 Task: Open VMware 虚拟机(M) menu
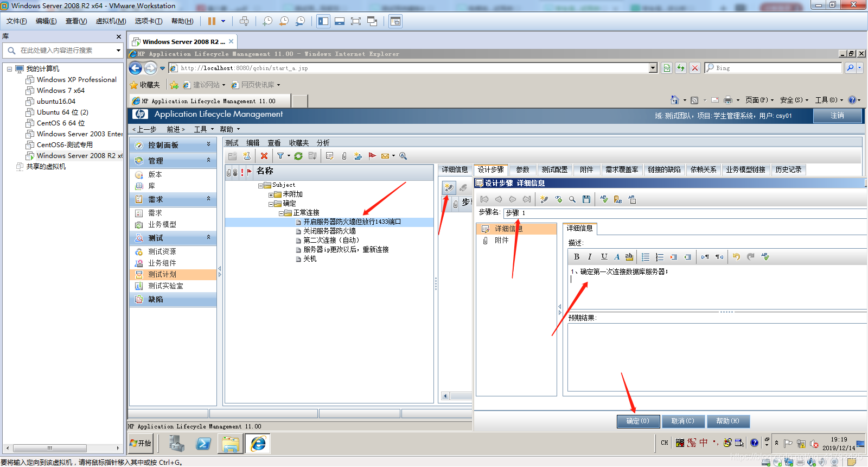[111, 21]
